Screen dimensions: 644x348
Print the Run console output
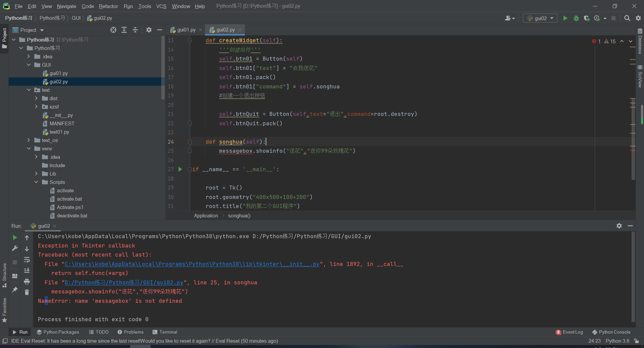[x=27, y=281]
